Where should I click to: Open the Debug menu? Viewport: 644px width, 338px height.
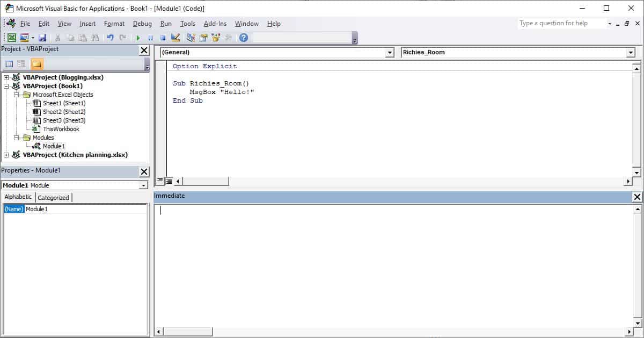tap(142, 24)
